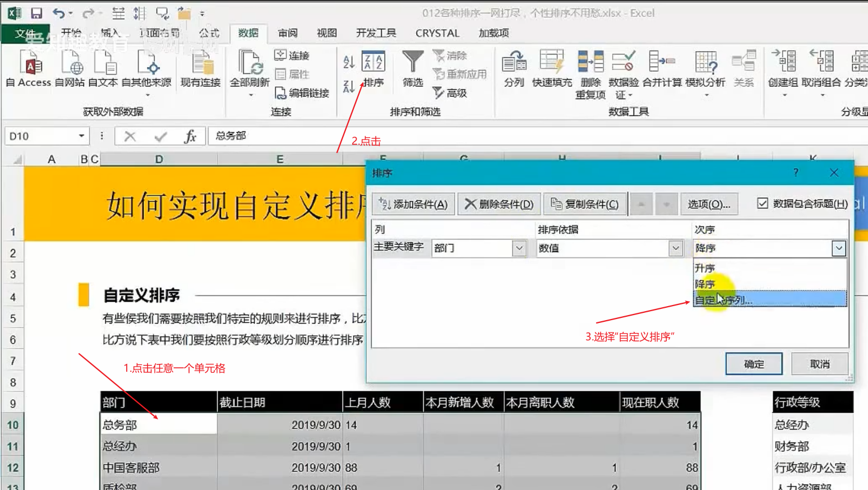Image resolution: width=868 pixels, height=490 pixels.
Task: Switch to the 视图 ribbon tab
Action: pos(327,33)
